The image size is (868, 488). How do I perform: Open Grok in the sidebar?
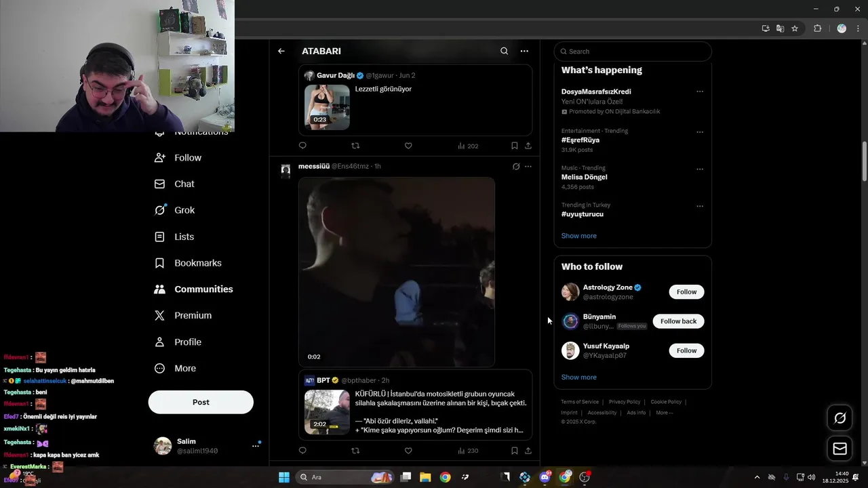[x=175, y=210]
